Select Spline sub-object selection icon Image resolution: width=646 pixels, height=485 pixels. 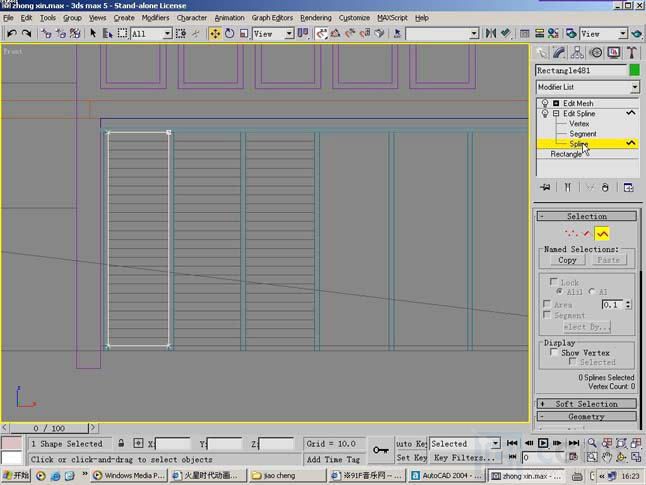click(602, 234)
